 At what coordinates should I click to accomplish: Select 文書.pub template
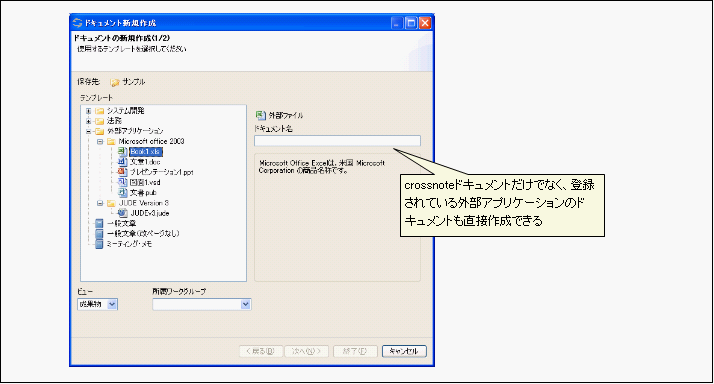tap(143, 193)
